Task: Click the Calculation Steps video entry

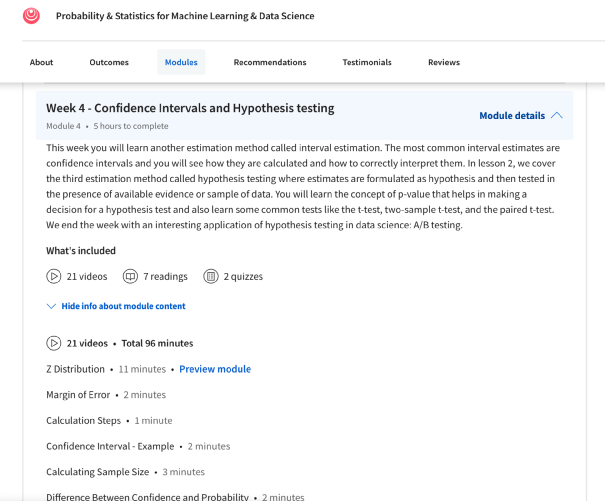Action: point(83,421)
